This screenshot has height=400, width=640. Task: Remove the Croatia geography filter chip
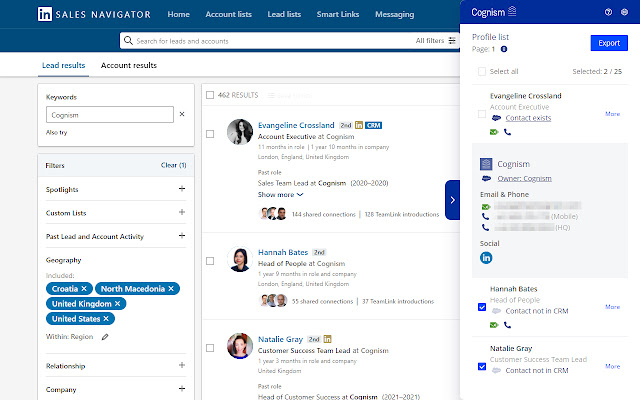click(85, 288)
